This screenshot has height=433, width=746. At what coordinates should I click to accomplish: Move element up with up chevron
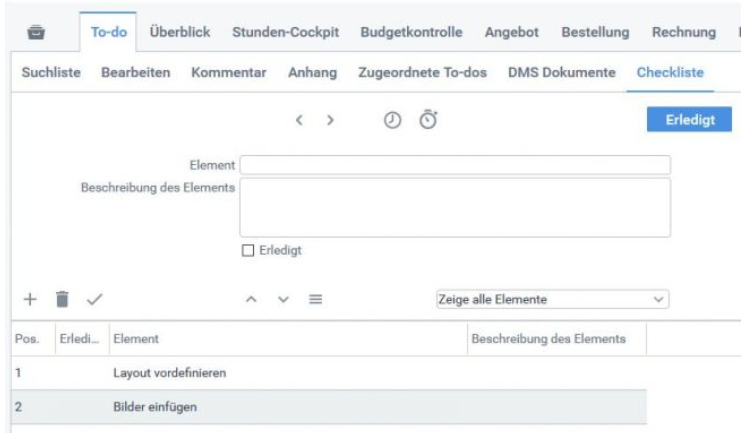click(x=251, y=299)
